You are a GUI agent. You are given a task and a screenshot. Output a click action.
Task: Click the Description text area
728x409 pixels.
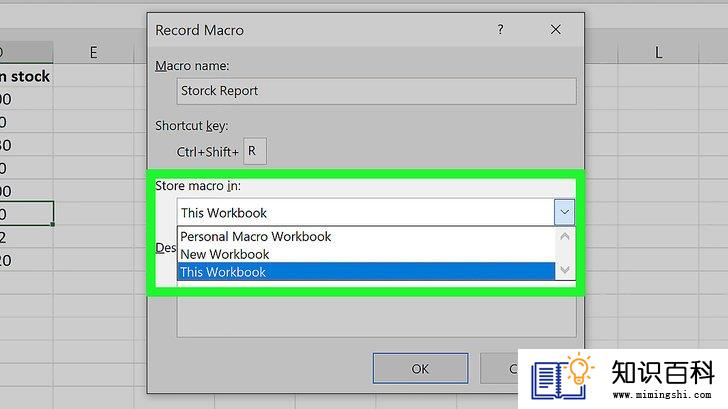(377, 317)
